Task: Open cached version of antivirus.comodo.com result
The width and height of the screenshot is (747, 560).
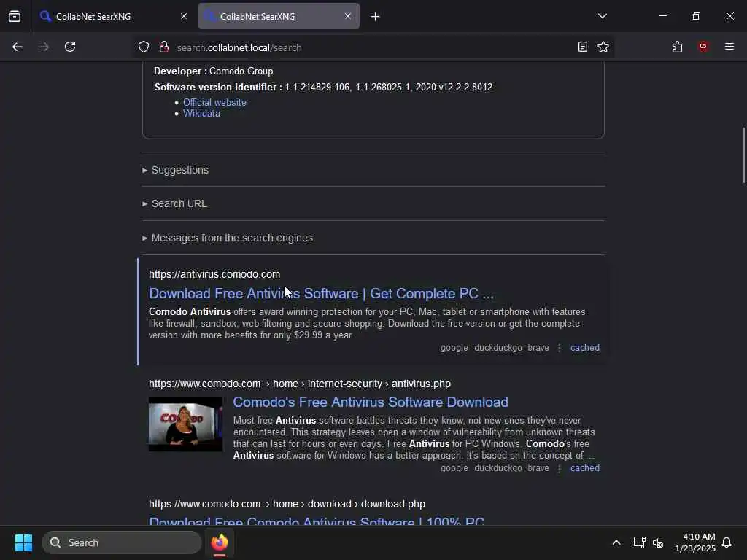Action: [x=584, y=348]
